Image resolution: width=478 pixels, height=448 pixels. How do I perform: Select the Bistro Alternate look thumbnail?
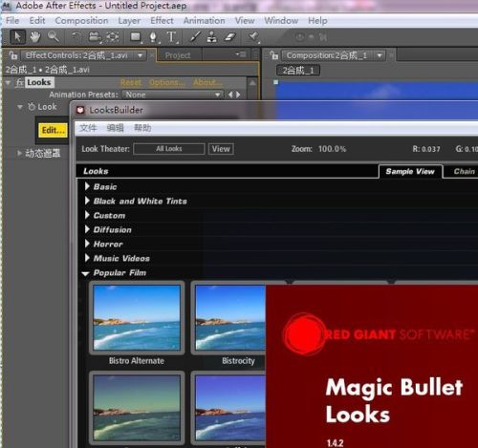pyautogui.click(x=137, y=317)
